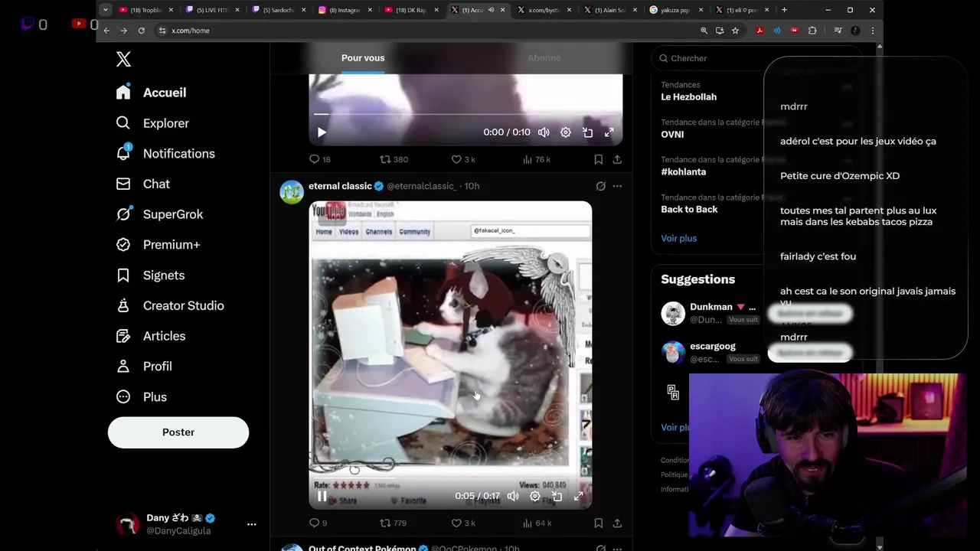Viewport: 980px width, 551px height.
Task: Mute the eternal classic cat video
Action: point(513,496)
